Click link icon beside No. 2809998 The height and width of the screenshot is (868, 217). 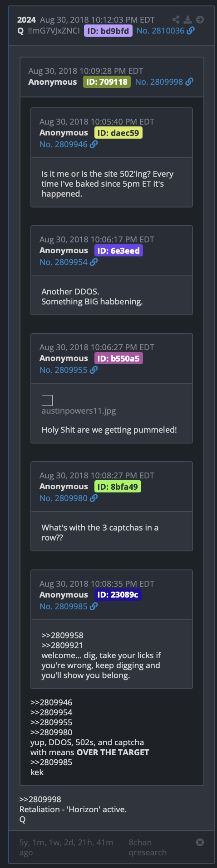(189, 82)
